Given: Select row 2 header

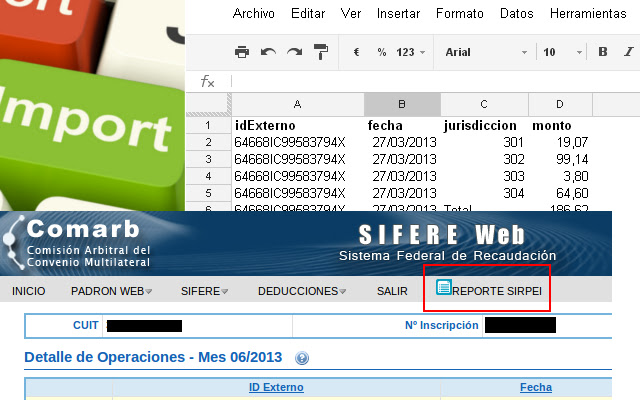Looking at the screenshot, I should pyautogui.click(x=208, y=142).
